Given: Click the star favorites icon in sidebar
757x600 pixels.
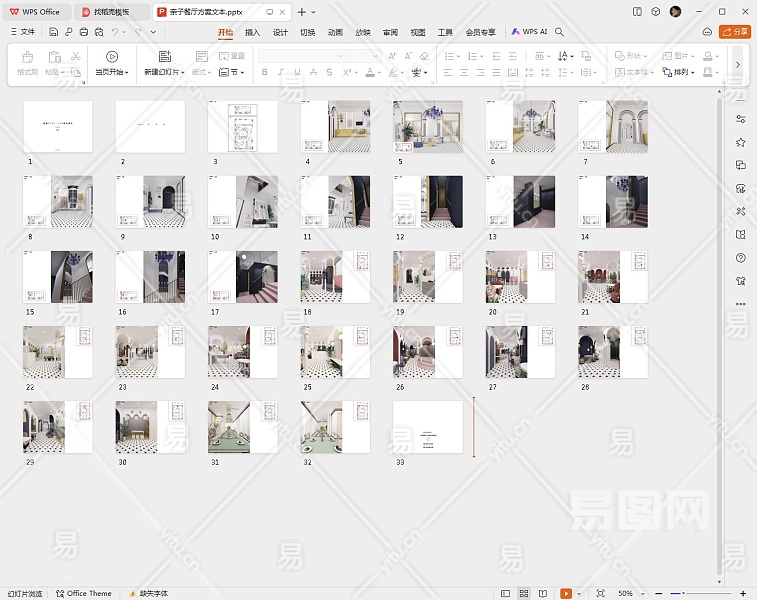Looking at the screenshot, I should tap(740, 143).
